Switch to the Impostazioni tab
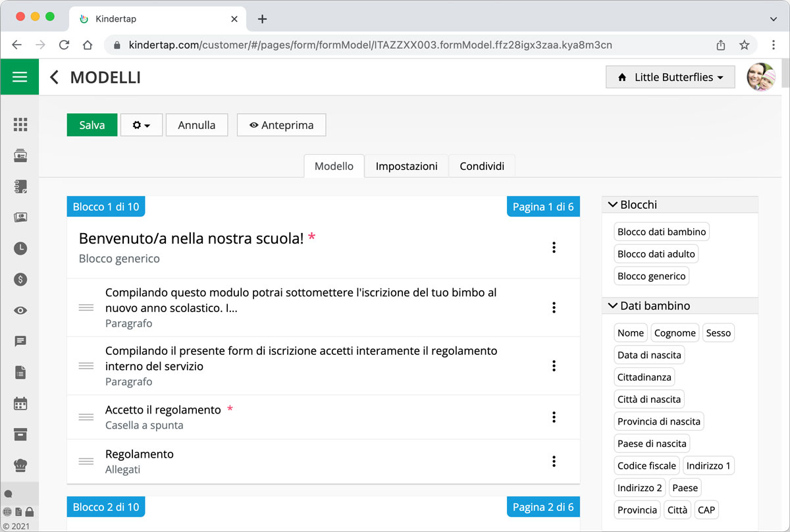 (x=406, y=167)
